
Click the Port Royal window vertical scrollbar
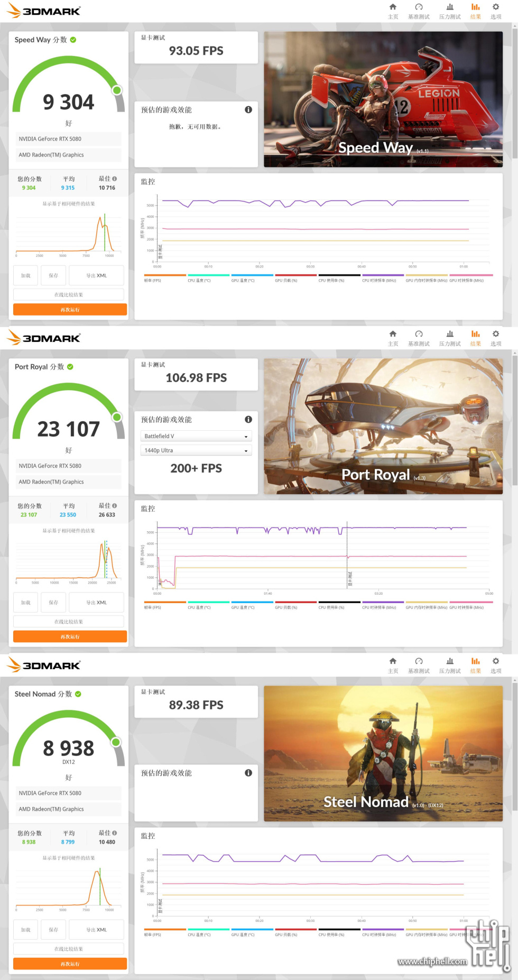[515, 420]
